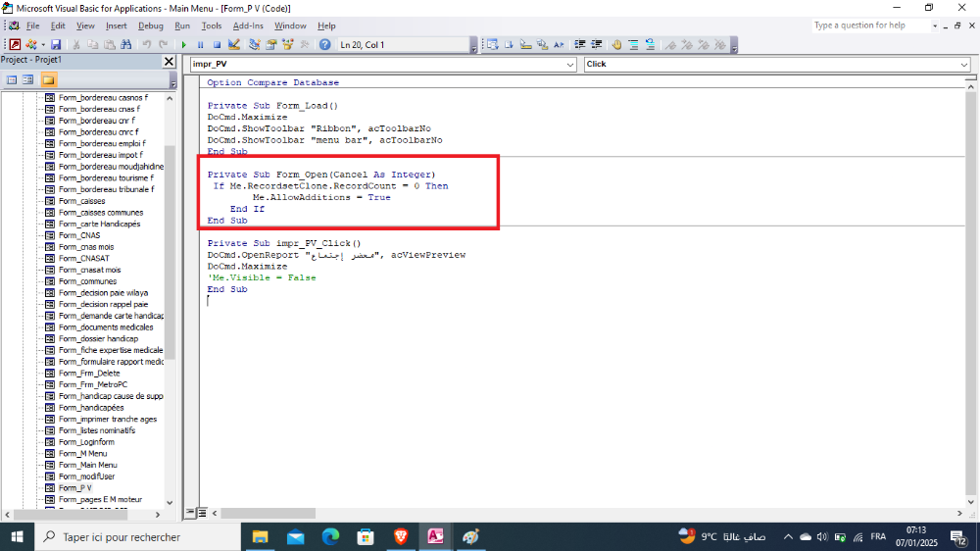This screenshot has height=551, width=980.
Task: Click the Uncomment Block icon
Action: 650,44
